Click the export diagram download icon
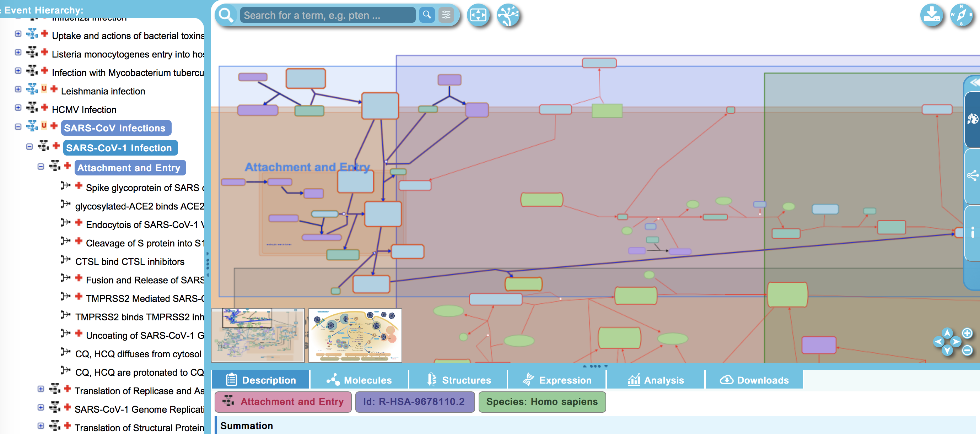The width and height of the screenshot is (980, 434). [x=931, y=15]
